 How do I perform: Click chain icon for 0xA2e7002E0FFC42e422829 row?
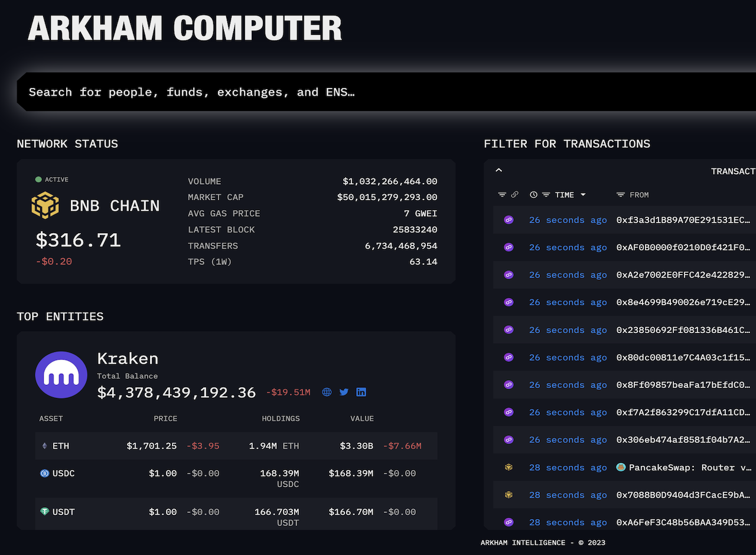click(x=509, y=275)
